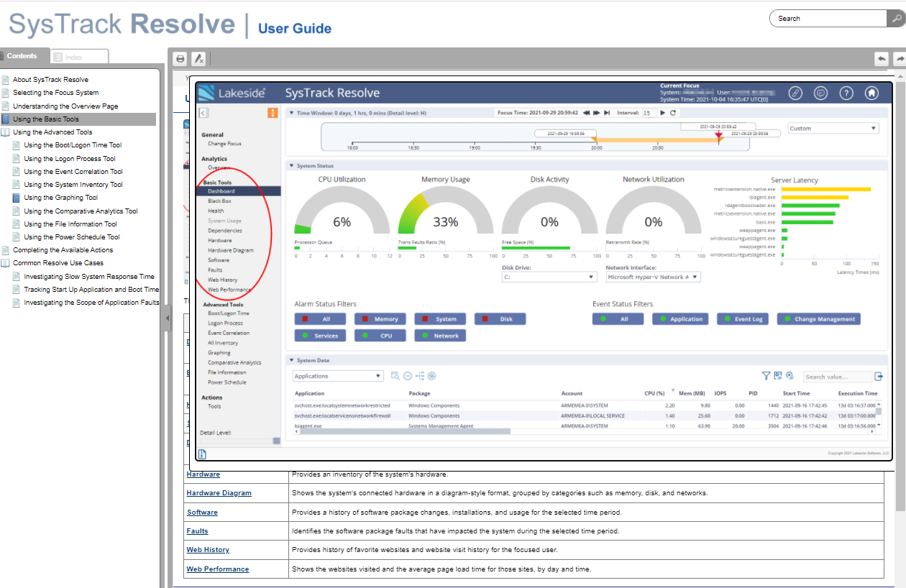Viewport: 906px width, 588px height.
Task: Toggle the CPU alarm filter
Action: tap(380, 336)
